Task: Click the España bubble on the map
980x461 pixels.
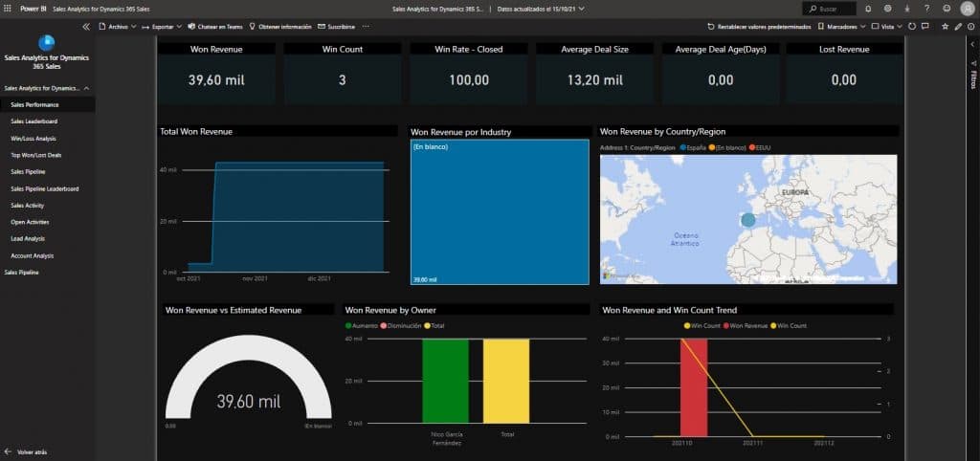Action: (x=748, y=220)
